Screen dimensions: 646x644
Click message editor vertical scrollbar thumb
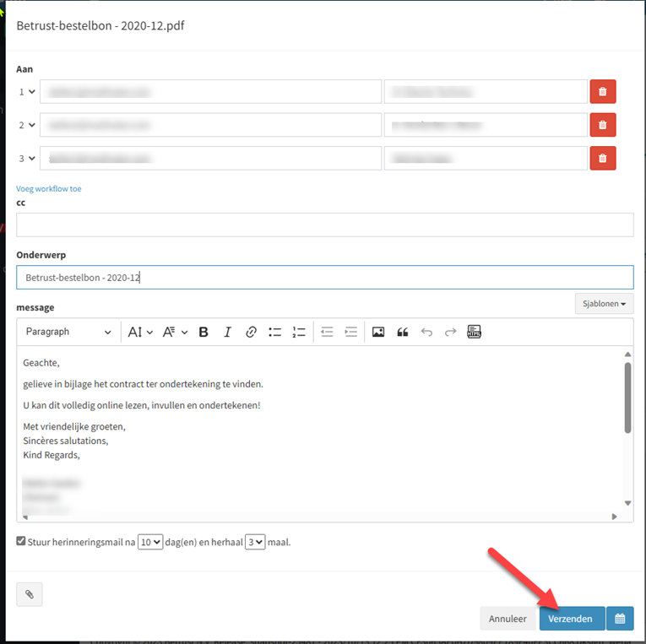pos(627,398)
